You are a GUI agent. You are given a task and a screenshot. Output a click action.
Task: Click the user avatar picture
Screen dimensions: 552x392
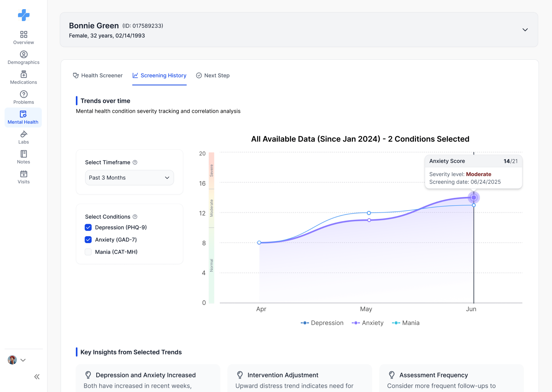coord(12,360)
